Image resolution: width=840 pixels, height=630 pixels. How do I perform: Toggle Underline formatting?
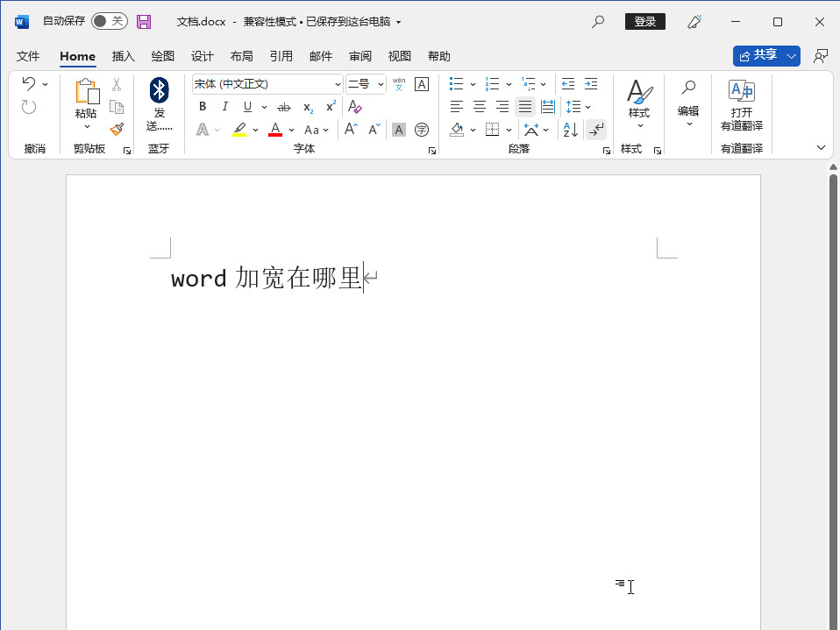[x=247, y=107]
